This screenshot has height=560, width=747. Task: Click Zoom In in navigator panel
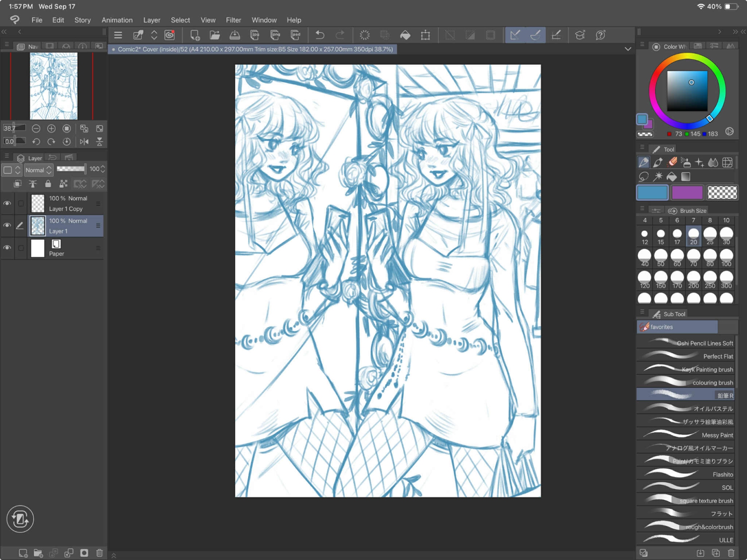[x=51, y=129]
